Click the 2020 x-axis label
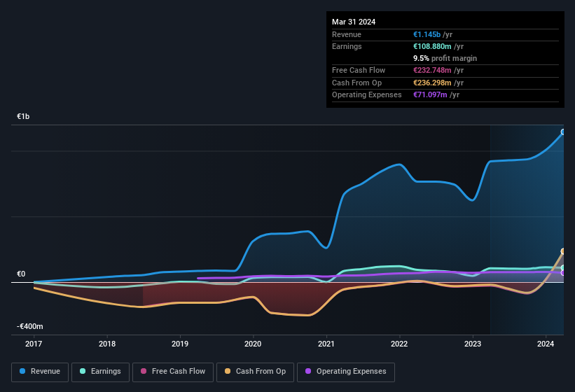This screenshot has width=575, height=392. pyautogui.click(x=253, y=344)
